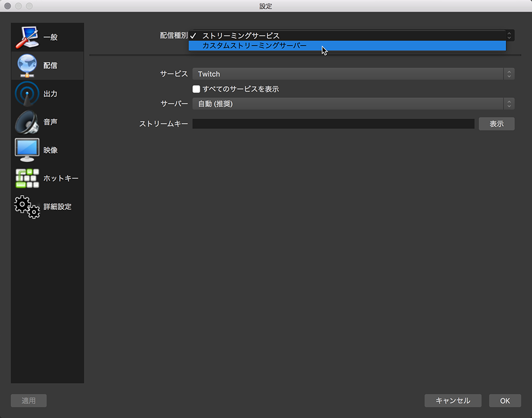532x418 pixels.
Task: Click the 映像 label in the sidebar
Action: point(50,150)
